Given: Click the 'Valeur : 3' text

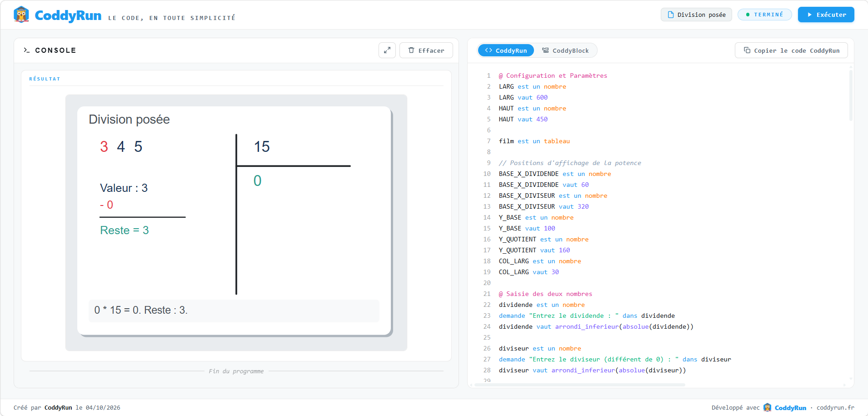Looking at the screenshot, I should coord(124,188).
